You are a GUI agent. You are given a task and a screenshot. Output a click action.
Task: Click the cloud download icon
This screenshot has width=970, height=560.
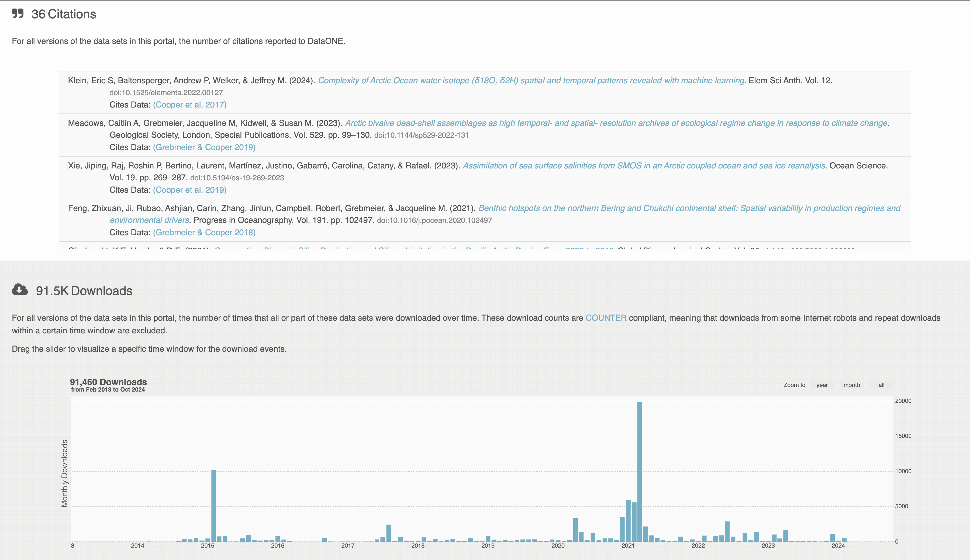pyautogui.click(x=20, y=290)
